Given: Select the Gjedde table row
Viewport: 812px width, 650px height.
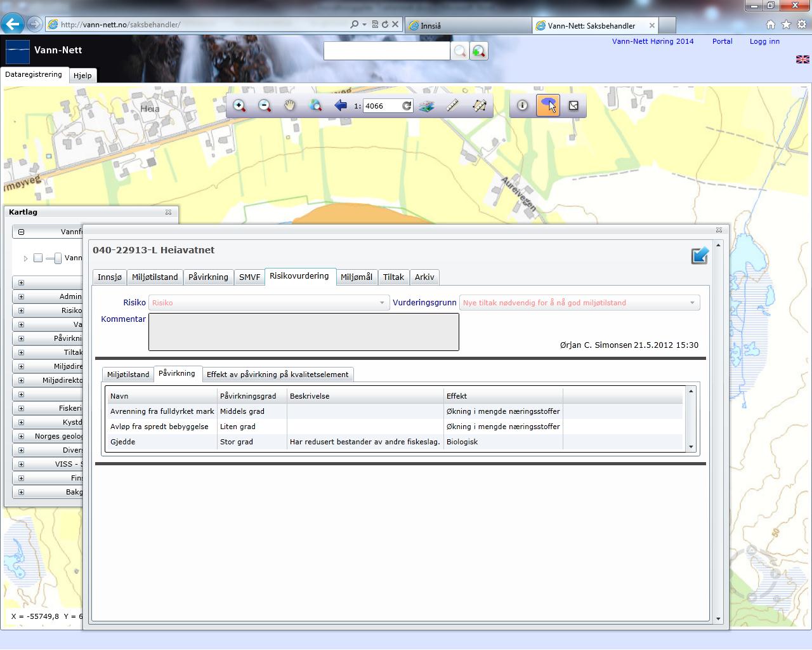Looking at the screenshot, I should 395,442.
